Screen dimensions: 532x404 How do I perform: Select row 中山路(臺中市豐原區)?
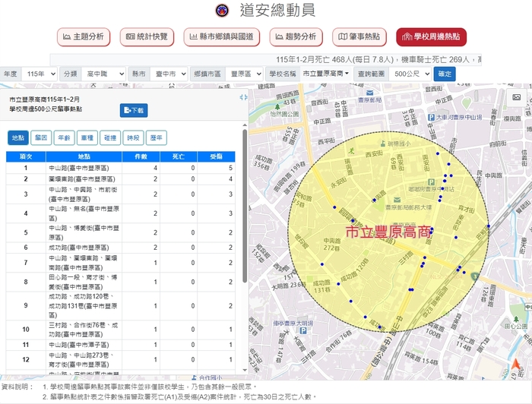coord(120,168)
